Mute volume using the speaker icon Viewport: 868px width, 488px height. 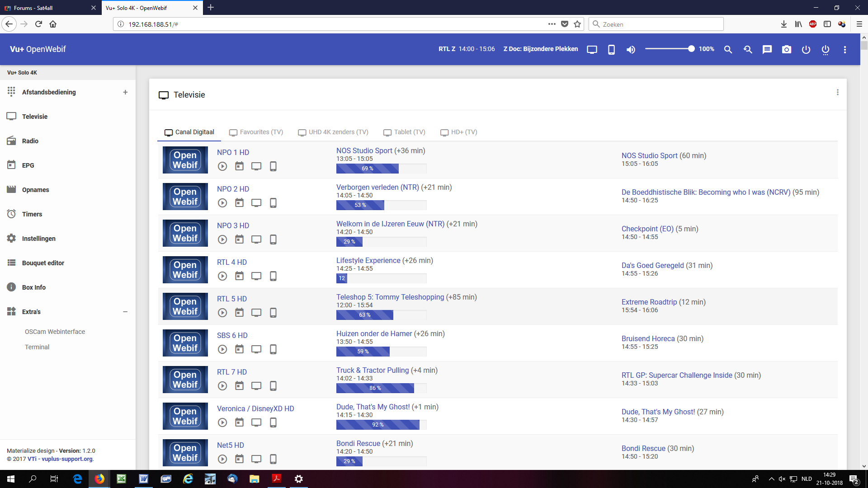[631, 50]
